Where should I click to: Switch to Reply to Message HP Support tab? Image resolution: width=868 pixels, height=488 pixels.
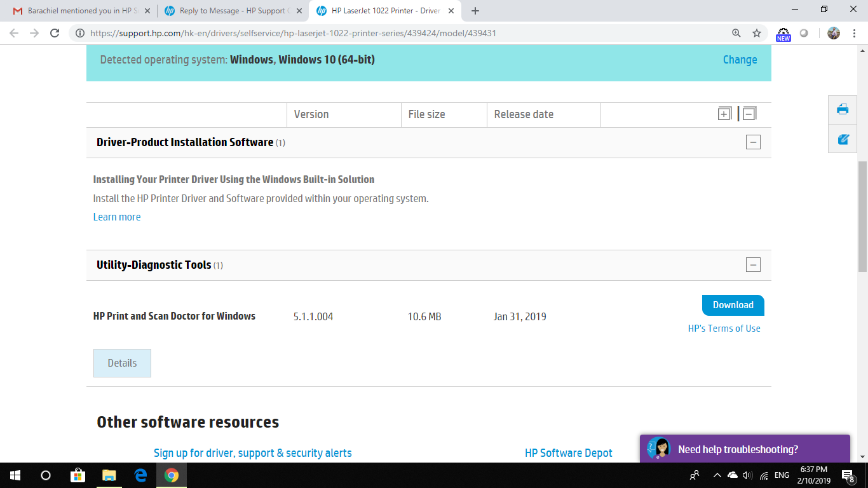pyautogui.click(x=233, y=11)
